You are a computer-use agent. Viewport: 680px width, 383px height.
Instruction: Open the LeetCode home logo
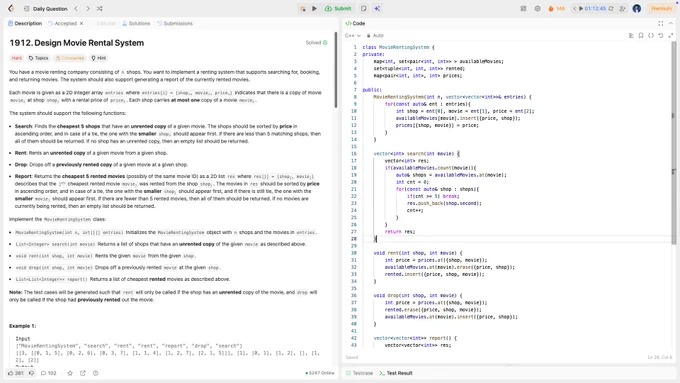pos(11,8)
